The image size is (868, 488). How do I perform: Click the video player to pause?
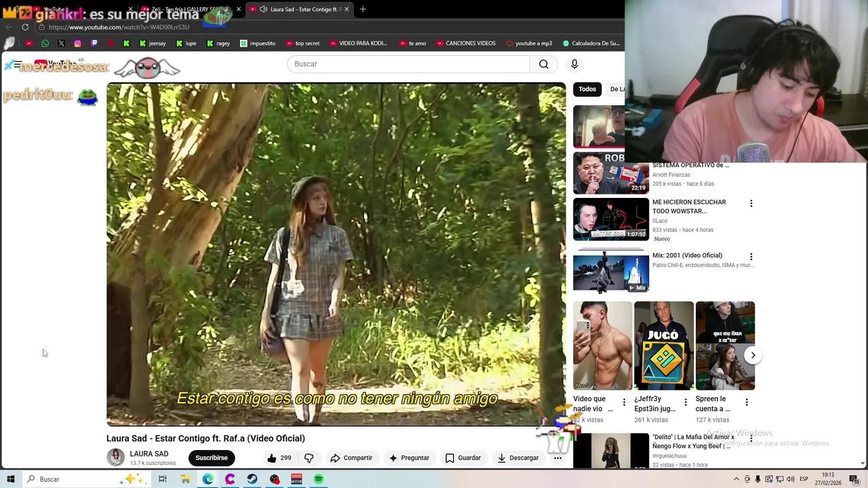coord(336,254)
